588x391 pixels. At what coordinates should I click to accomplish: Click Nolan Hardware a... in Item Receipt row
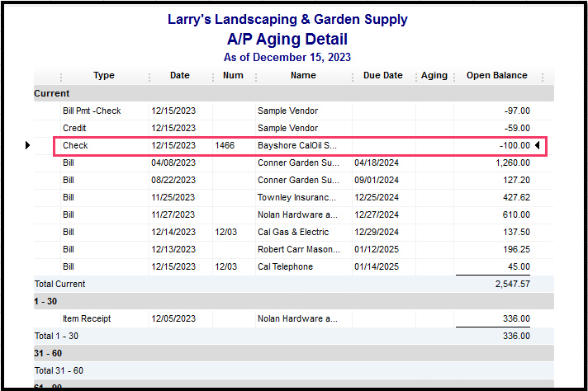(297, 318)
